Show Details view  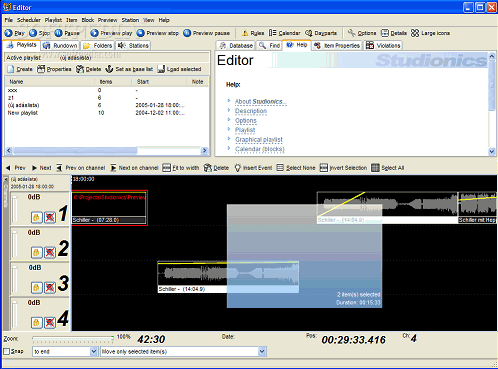[394, 33]
